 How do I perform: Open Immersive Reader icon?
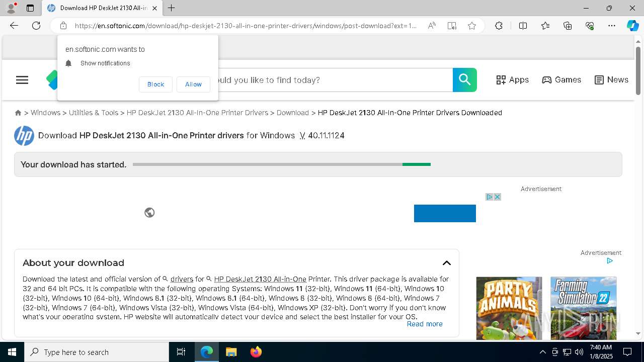pyautogui.click(x=452, y=26)
